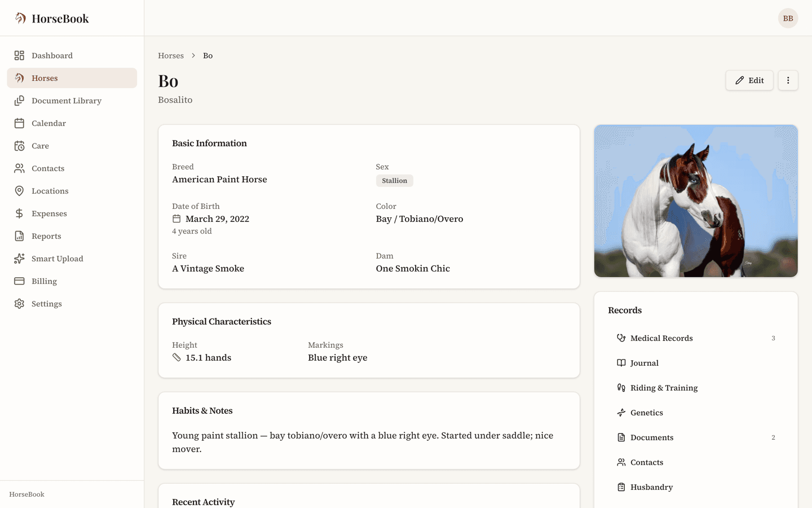
Task: Click the Medical Records stethoscope icon
Action: [x=621, y=338]
